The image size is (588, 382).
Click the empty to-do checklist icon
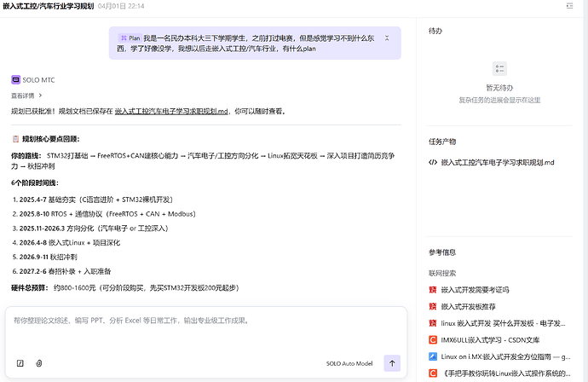coord(499,69)
